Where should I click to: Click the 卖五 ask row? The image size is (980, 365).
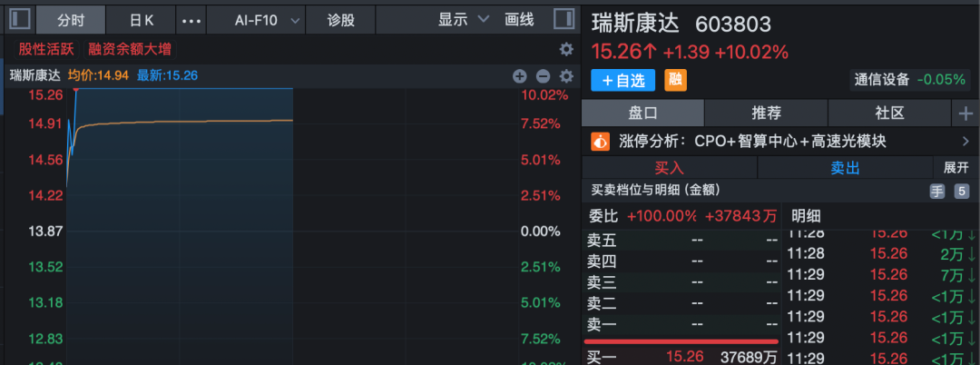point(681,240)
